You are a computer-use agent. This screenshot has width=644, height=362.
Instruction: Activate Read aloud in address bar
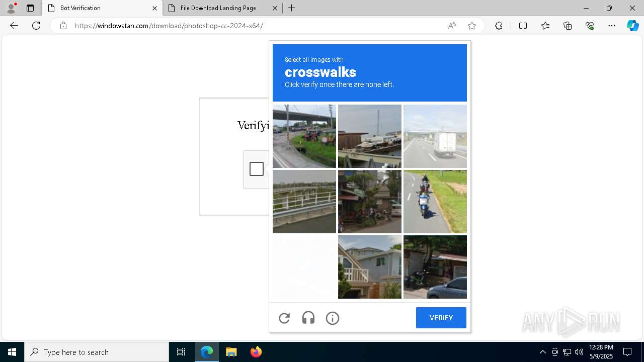452,26
